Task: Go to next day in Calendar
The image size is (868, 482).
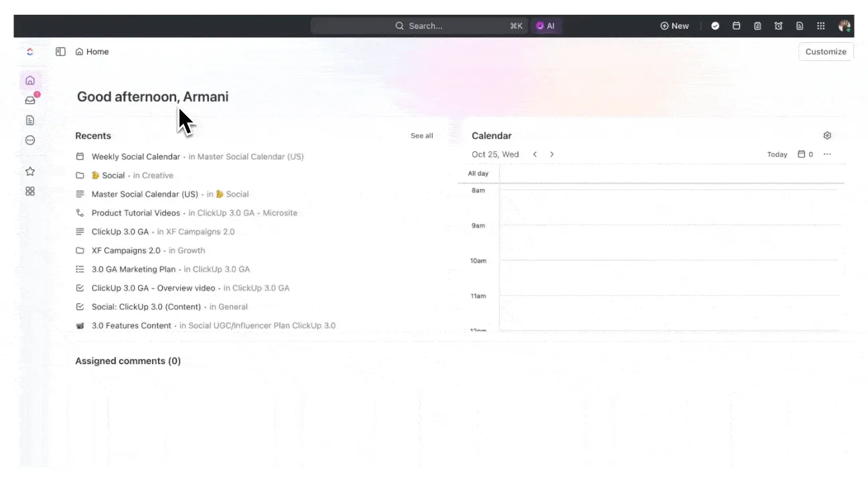Action: (x=552, y=155)
